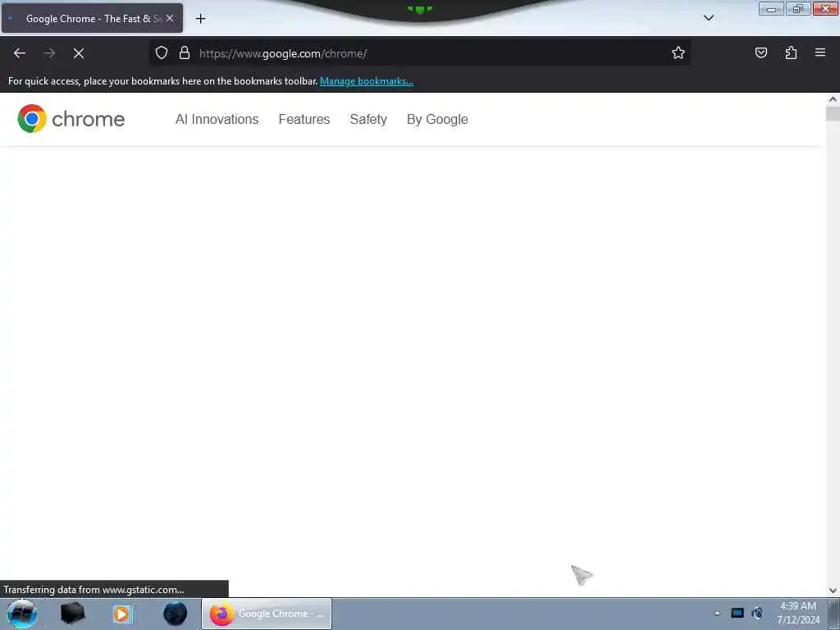Expand the list all tabs chevron
The height and width of the screenshot is (630, 840).
pos(708,18)
